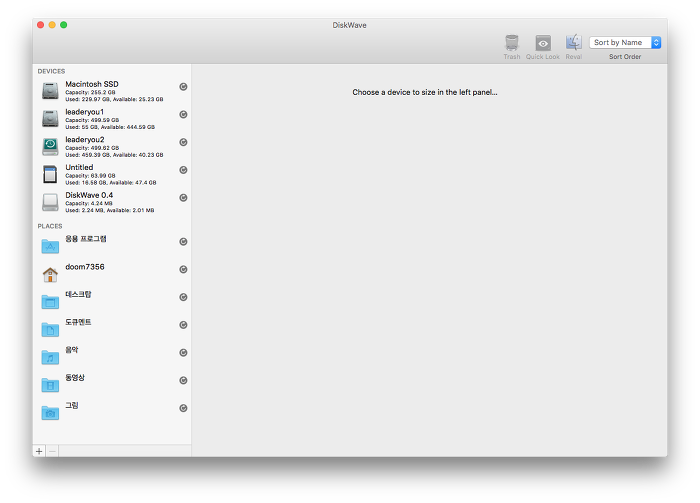Click the refresh arrow for 응용 프로그램
Screen dimensions: 700x503
(183, 241)
